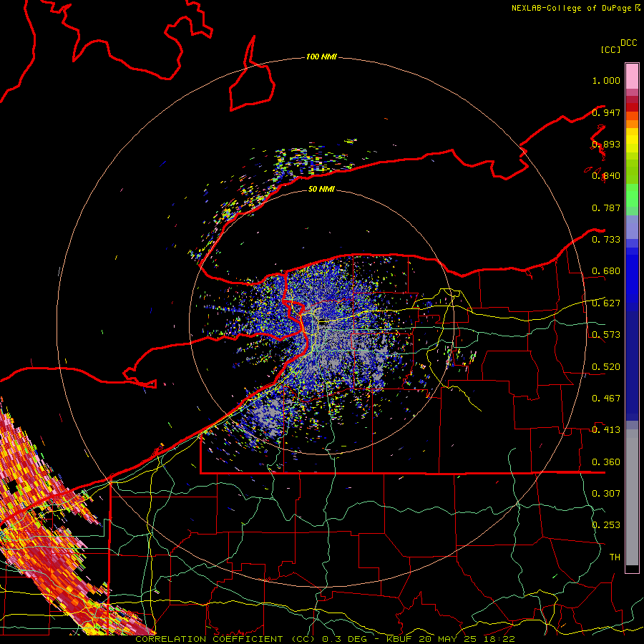
Task: Pick the gray segment of the color scale
Action: tap(632, 497)
